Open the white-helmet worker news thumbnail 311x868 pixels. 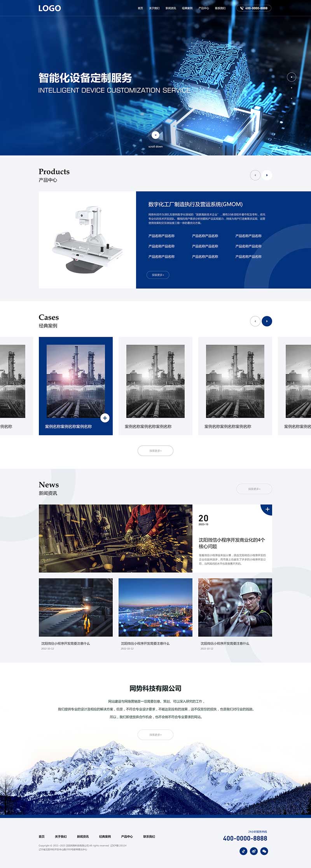tap(235, 607)
